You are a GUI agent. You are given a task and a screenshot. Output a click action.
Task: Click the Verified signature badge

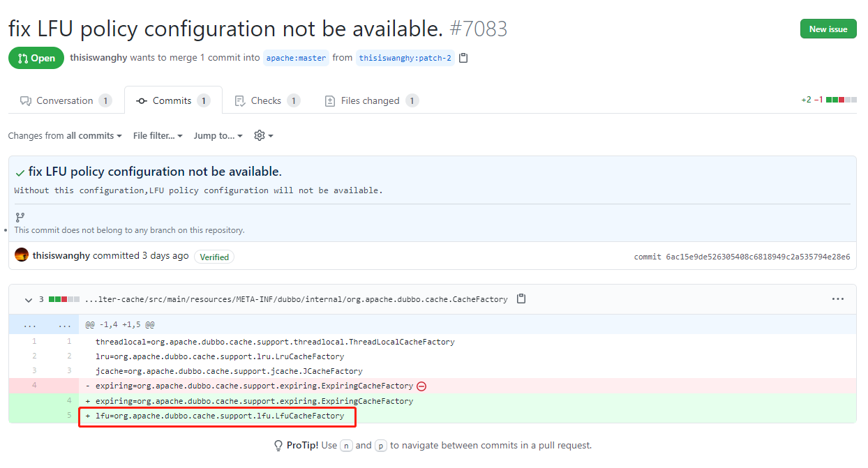click(214, 257)
